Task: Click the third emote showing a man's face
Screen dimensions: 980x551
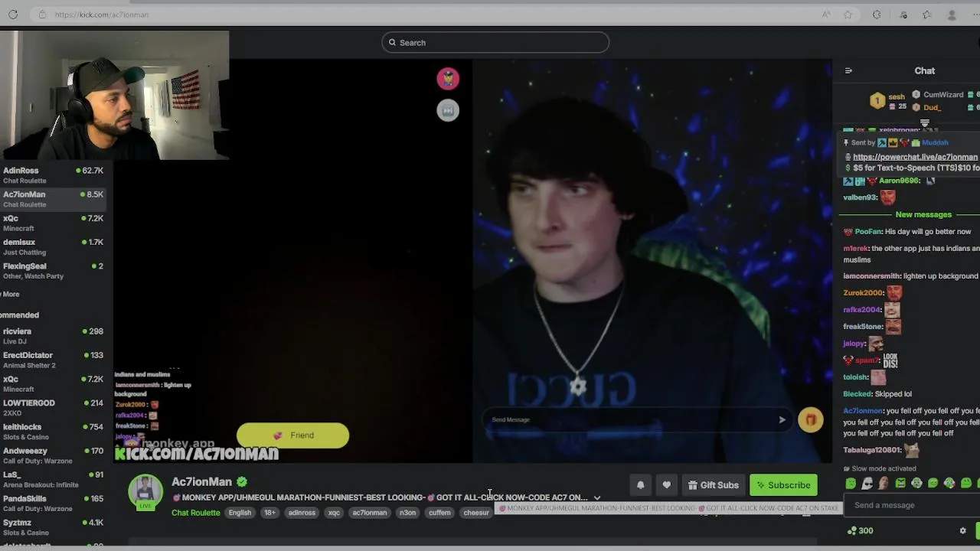Action: coord(884,483)
